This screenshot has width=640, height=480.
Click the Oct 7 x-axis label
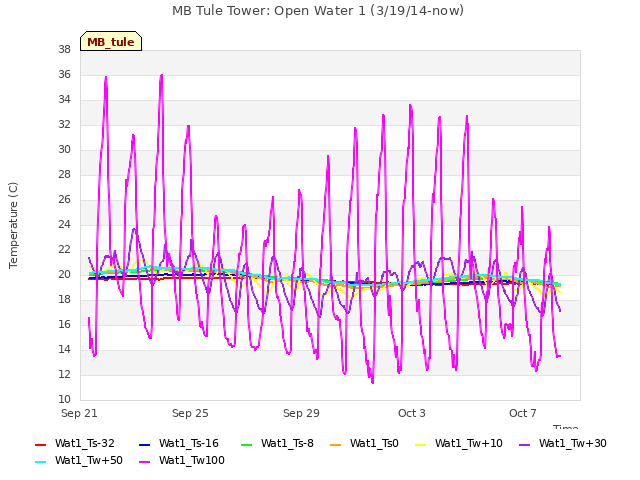[x=523, y=413]
